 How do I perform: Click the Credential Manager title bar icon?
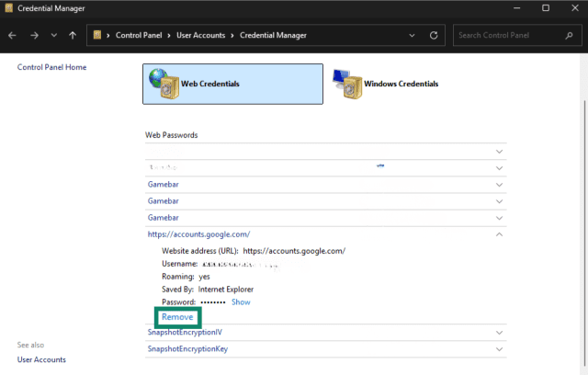pyautogui.click(x=8, y=8)
